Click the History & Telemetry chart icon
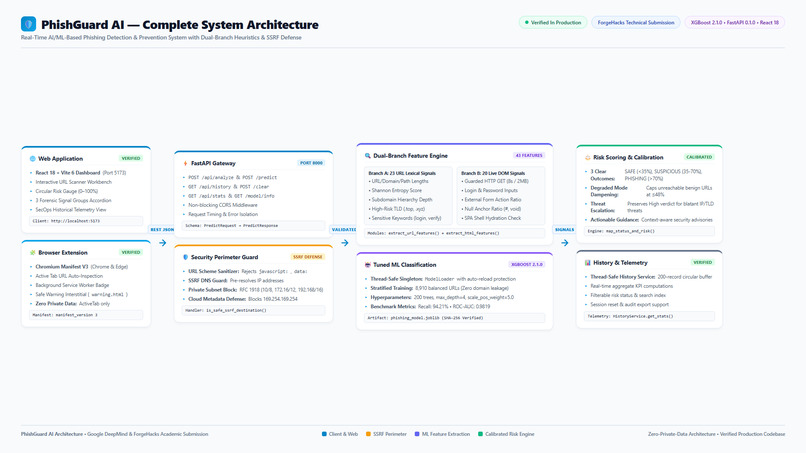The image size is (806, 453). (588, 263)
